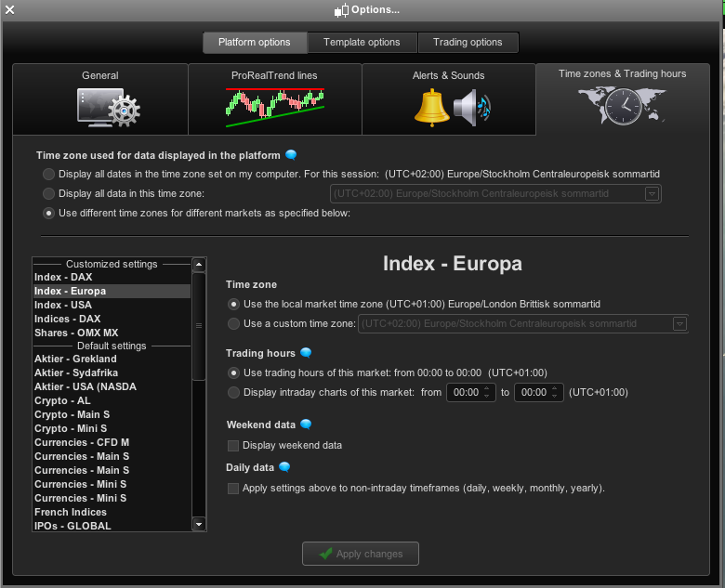Open Time zones & Trading hours section
Image resolution: width=725 pixels, height=588 pixels.
point(623,99)
